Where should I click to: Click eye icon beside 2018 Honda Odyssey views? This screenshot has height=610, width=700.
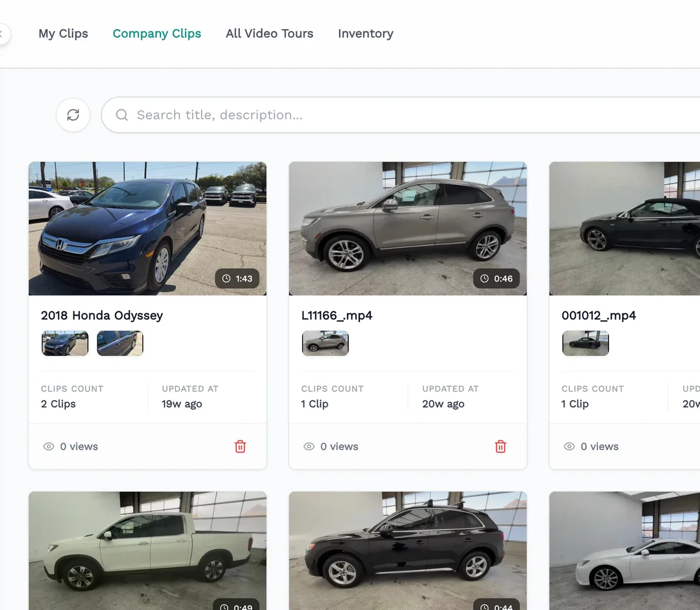(49, 447)
